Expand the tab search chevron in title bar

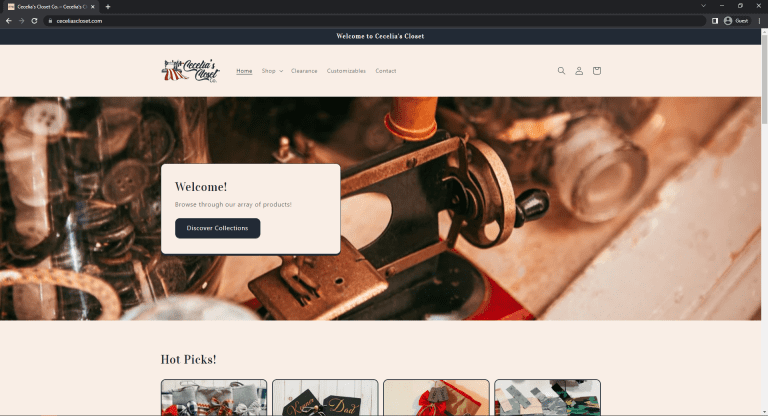(703, 6)
